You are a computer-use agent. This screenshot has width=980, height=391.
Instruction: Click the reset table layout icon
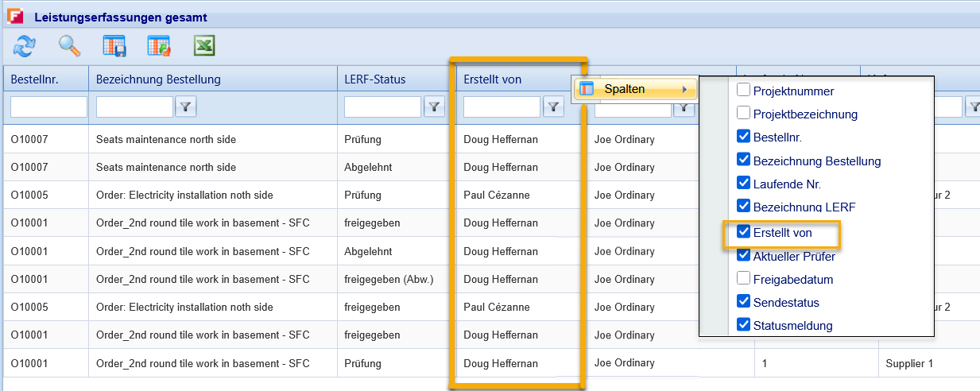coord(159,47)
